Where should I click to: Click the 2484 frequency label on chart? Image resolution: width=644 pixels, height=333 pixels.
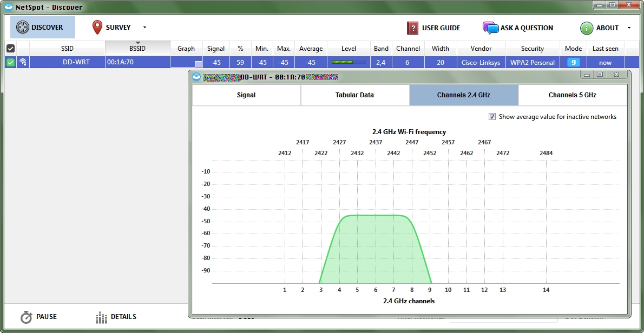(546, 153)
